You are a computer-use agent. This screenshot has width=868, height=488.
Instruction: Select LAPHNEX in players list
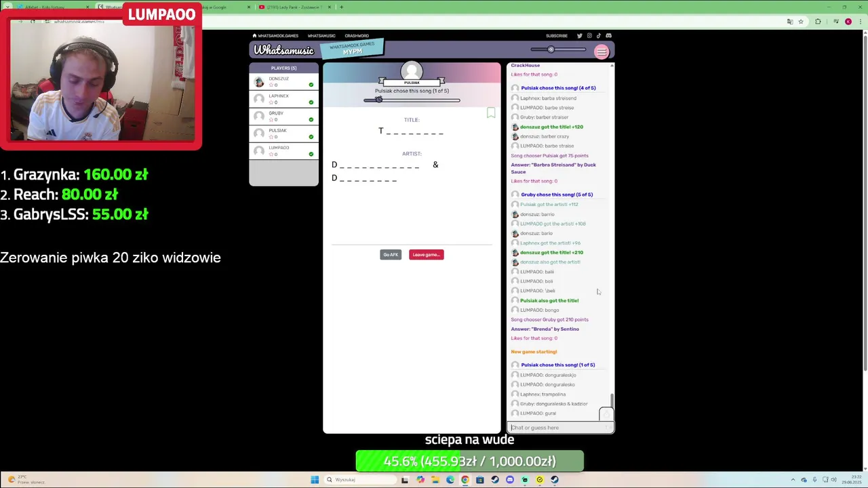tap(283, 99)
